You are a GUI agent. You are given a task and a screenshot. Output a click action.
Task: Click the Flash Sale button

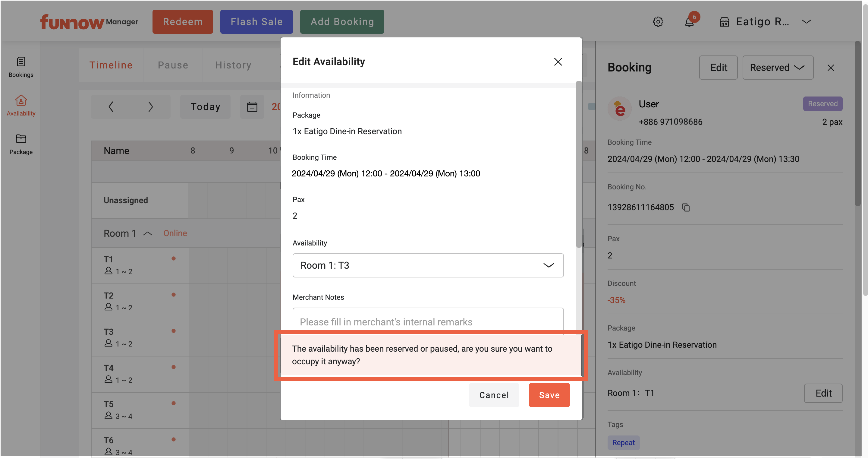[x=256, y=22]
